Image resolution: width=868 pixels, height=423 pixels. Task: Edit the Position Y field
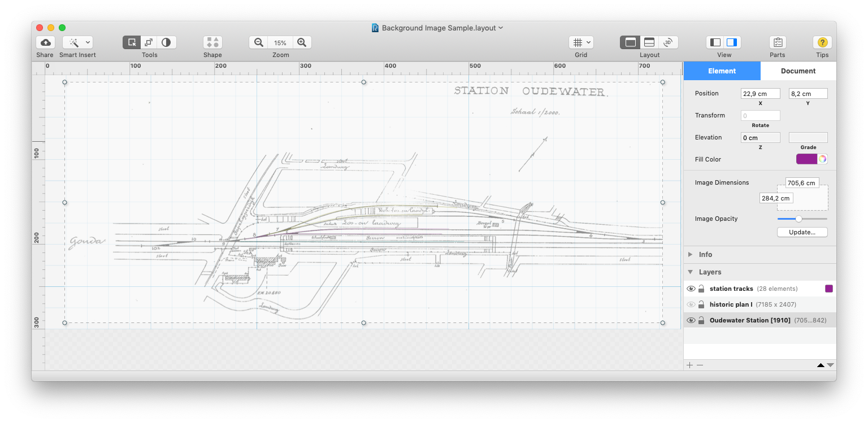tap(808, 94)
